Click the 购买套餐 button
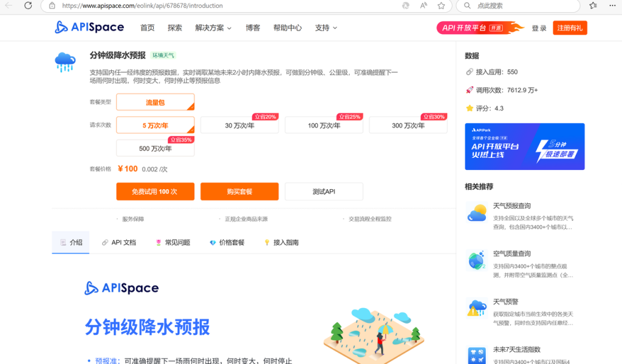This screenshot has height=364, width=622. (239, 191)
